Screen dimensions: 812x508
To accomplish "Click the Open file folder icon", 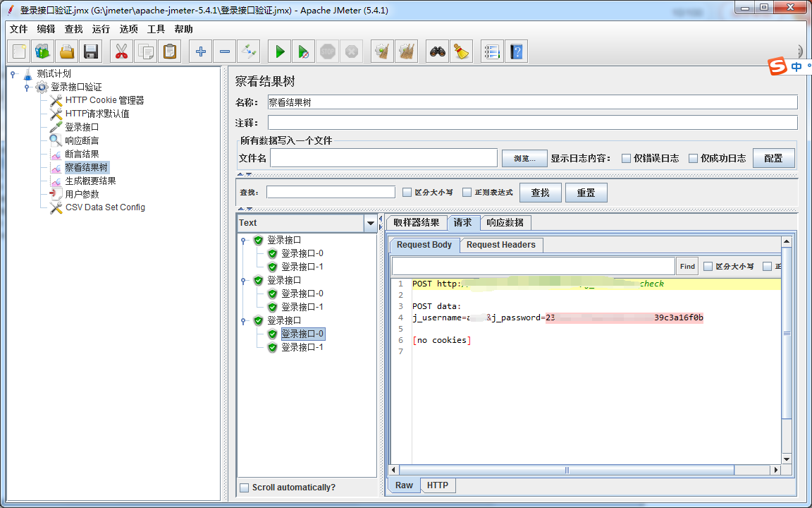I will [67, 52].
